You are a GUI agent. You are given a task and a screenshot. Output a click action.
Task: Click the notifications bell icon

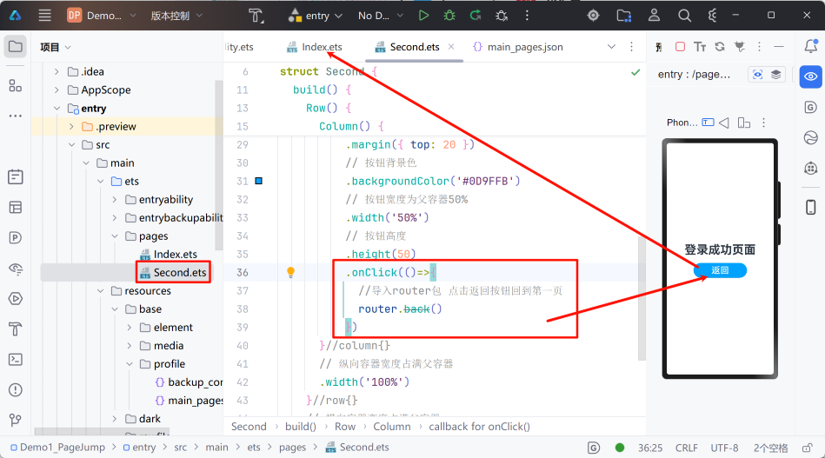coord(811,46)
